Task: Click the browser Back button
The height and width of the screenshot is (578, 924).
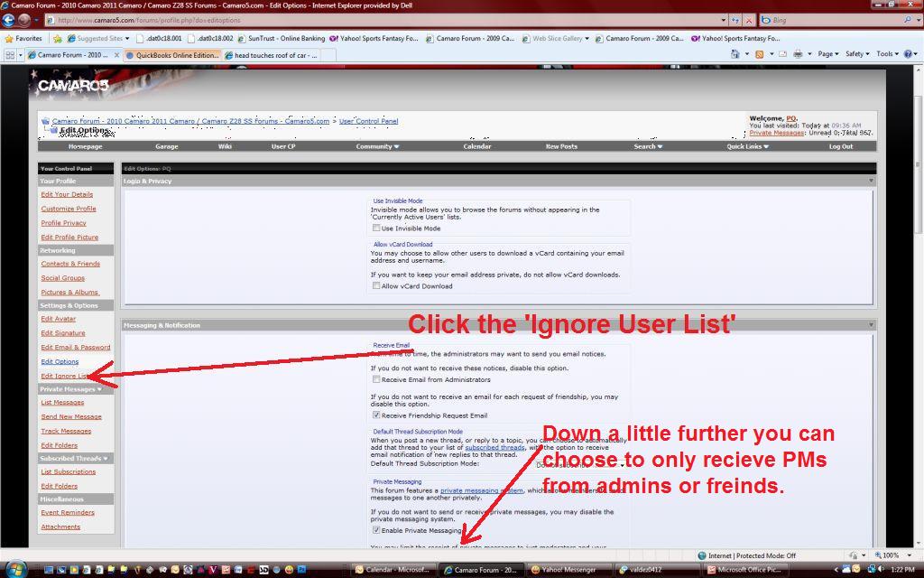Action: pos(8,19)
